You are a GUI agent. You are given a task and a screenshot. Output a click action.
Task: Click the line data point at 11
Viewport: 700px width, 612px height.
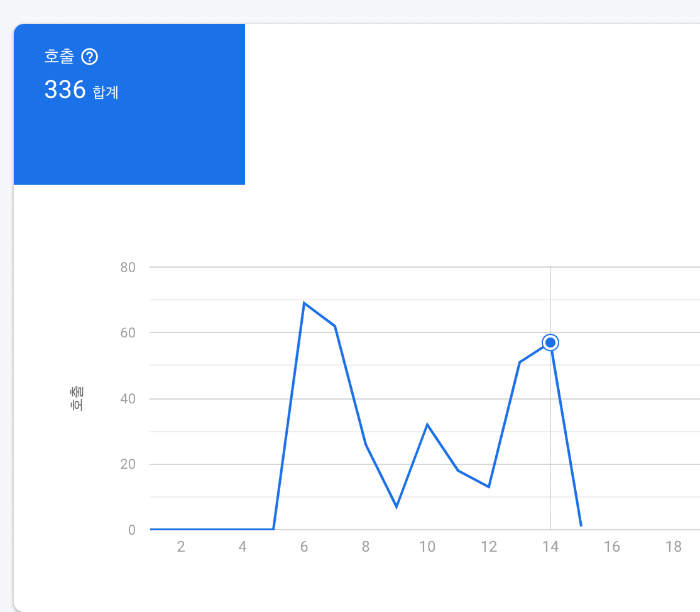[458, 471]
